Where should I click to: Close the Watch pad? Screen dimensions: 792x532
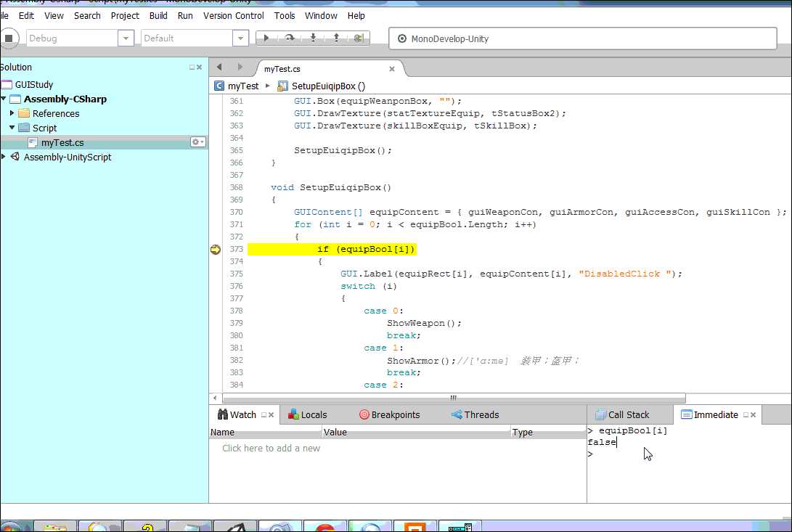point(272,415)
